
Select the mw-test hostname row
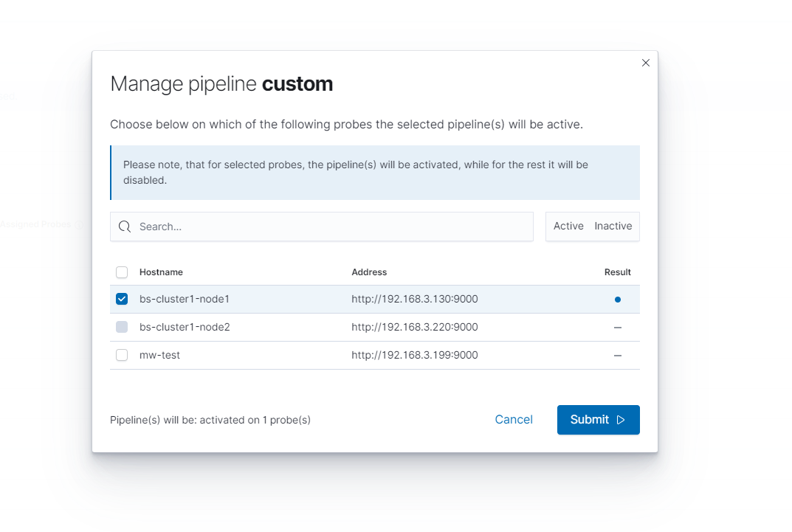(160, 355)
